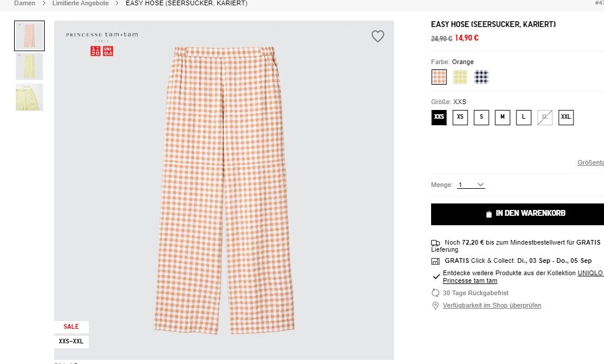Click the delivery truck icon

(x=435, y=243)
